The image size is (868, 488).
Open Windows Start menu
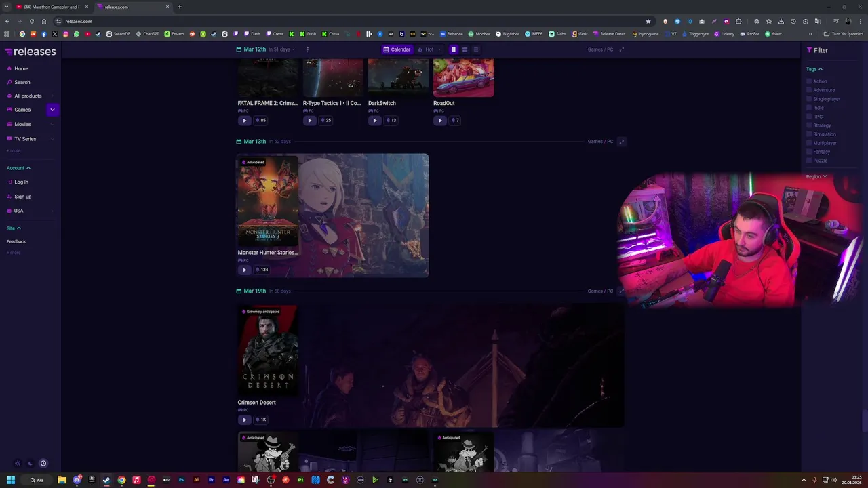[11, 480]
